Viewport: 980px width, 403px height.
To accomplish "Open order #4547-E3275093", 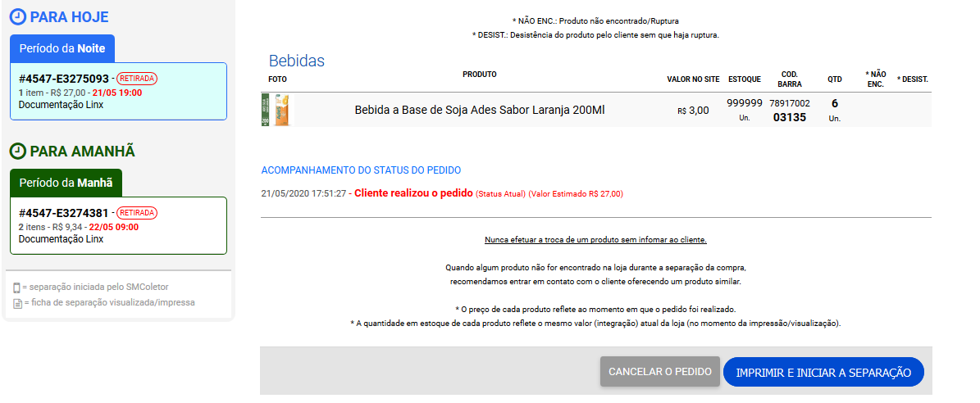I will tap(119, 91).
